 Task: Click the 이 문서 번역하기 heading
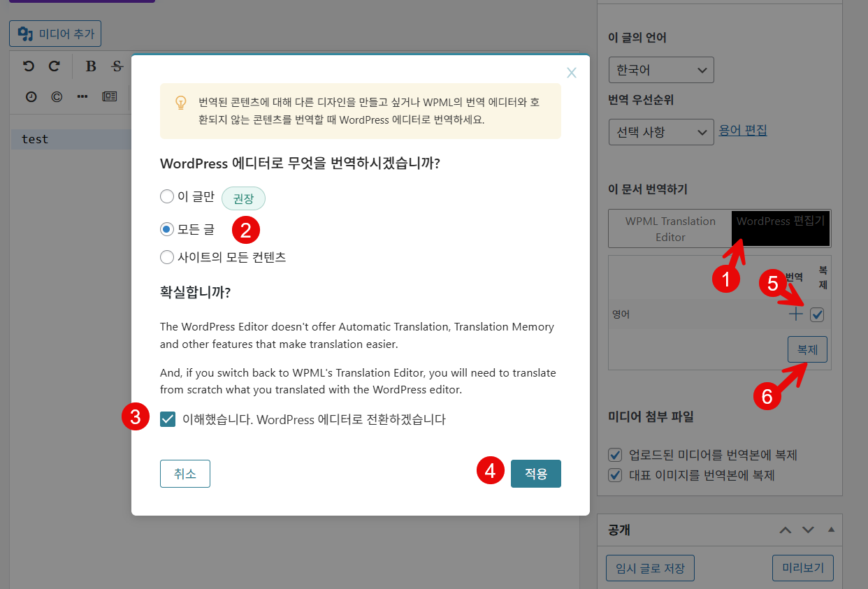pos(649,189)
